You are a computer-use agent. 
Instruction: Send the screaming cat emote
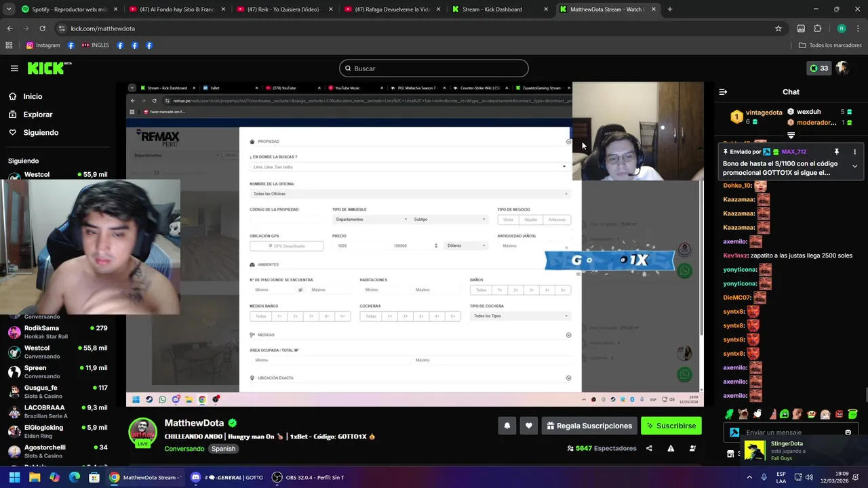coord(743,414)
